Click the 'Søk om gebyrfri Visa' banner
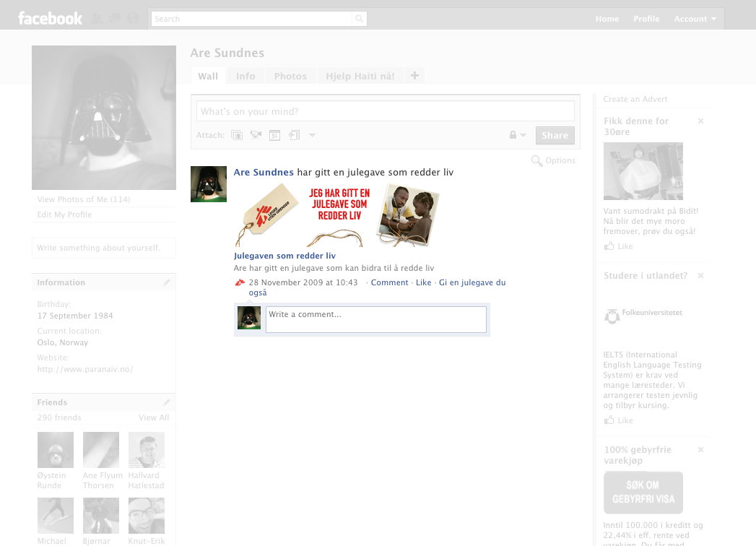Viewport: 756px width, 546px height. [x=643, y=493]
